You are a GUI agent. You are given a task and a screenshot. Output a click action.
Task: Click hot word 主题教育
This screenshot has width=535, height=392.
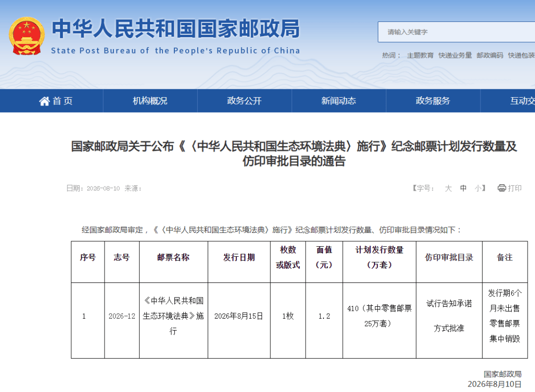(420, 56)
